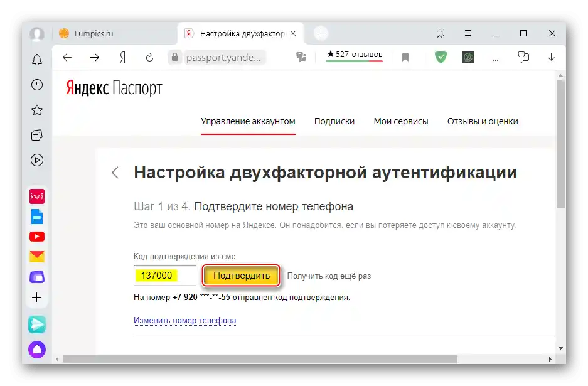Go forward to next page
Screen dimensions: 588x386
coord(95,57)
